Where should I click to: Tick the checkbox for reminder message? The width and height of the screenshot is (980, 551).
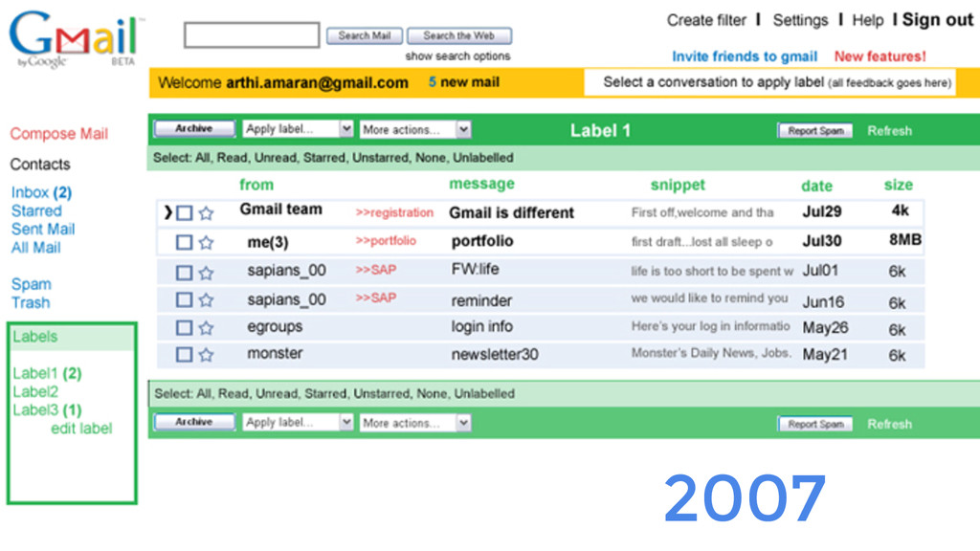pos(185,300)
